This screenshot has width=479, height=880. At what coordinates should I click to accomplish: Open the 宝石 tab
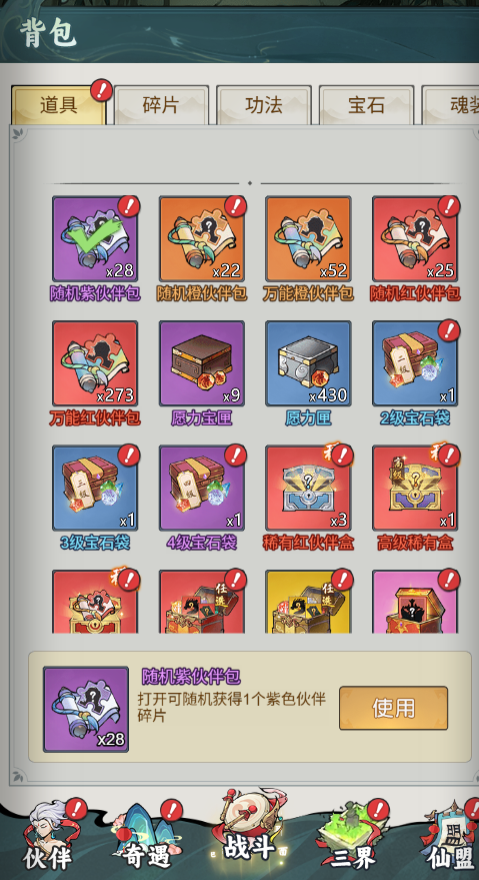367,105
